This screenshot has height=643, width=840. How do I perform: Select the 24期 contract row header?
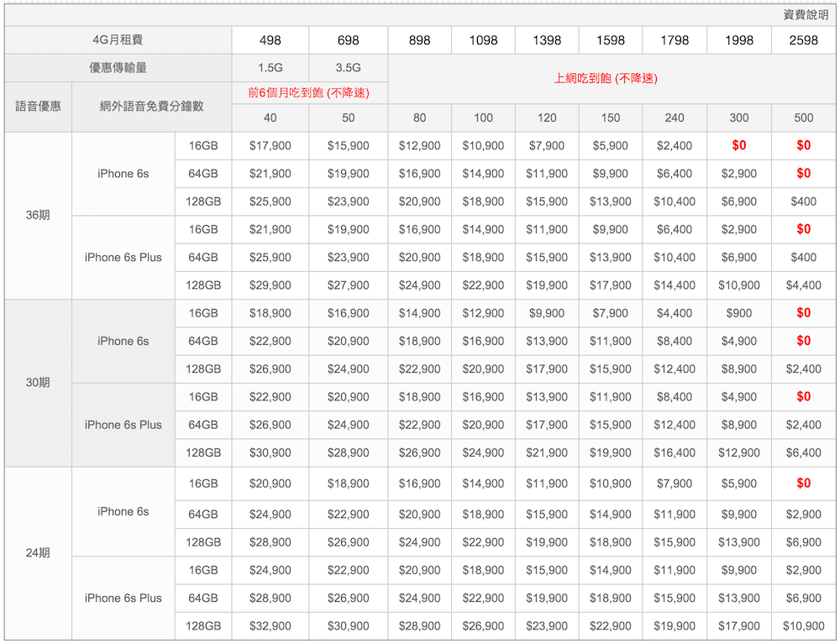coord(38,553)
